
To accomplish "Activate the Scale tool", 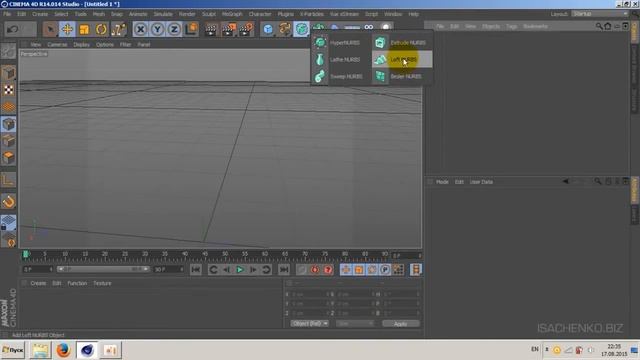I will pyautogui.click(x=84, y=29).
